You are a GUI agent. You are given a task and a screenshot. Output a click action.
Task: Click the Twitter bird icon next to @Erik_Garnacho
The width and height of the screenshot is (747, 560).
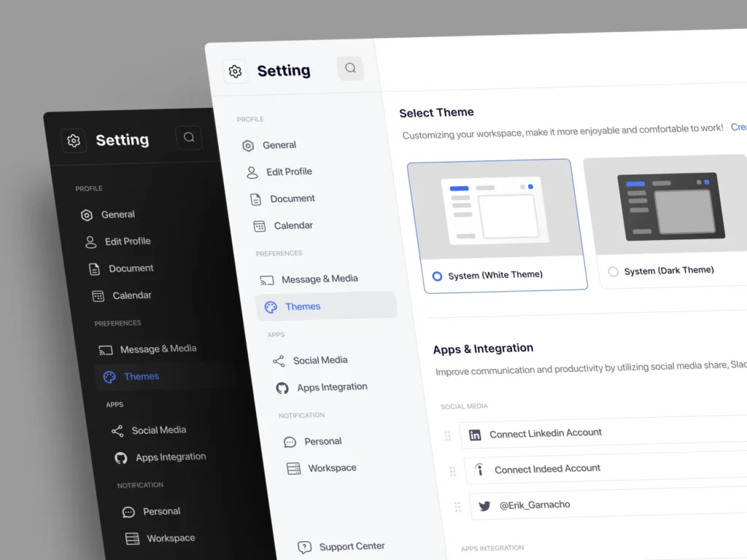484,505
